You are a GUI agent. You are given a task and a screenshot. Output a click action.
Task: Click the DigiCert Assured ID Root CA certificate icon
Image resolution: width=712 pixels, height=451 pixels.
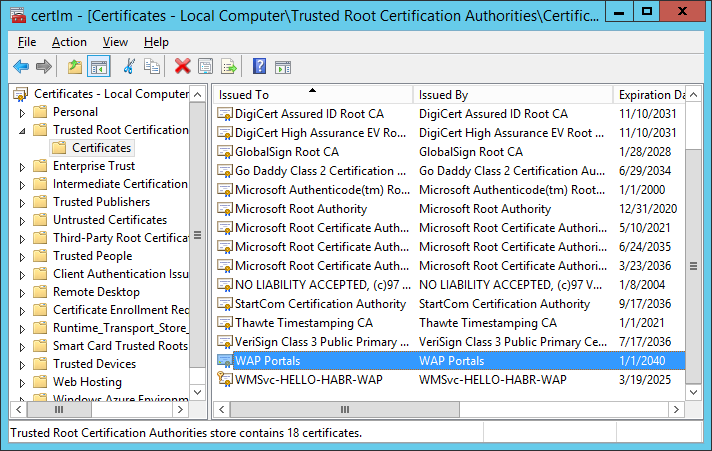225,114
